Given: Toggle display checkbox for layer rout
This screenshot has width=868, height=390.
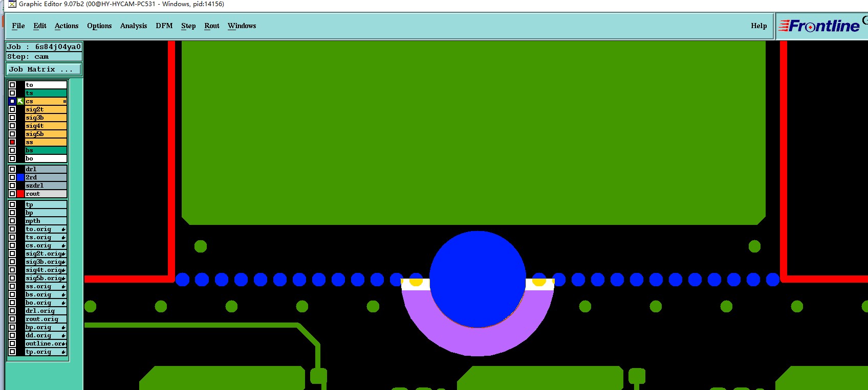Looking at the screenshot, I should tap(12, 194).
